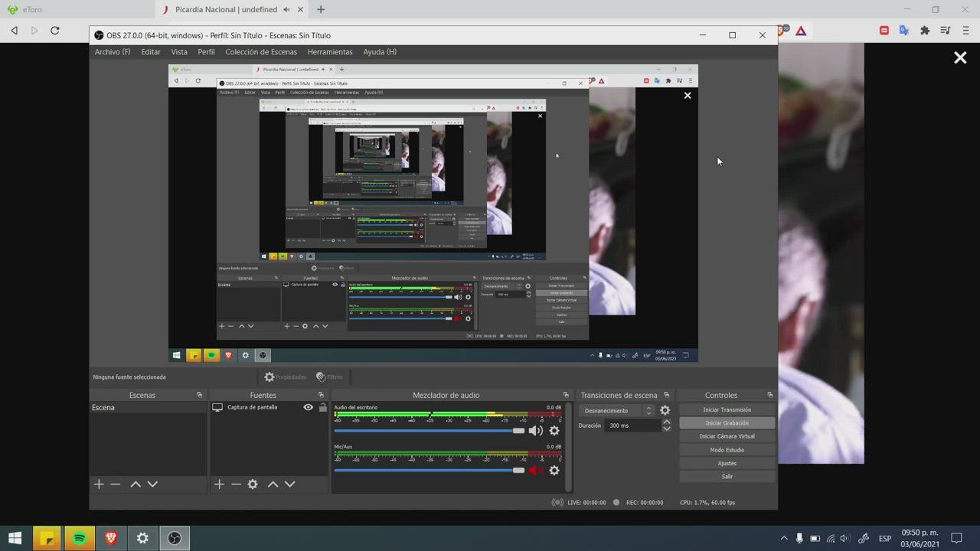
Task: Move source down in Fuentes panel
Action: coord(289,484)
